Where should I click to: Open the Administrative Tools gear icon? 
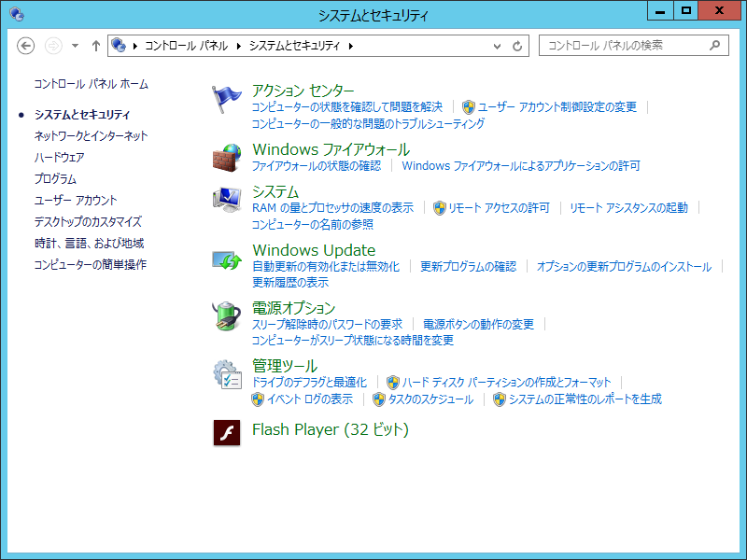tap(227, 374)
